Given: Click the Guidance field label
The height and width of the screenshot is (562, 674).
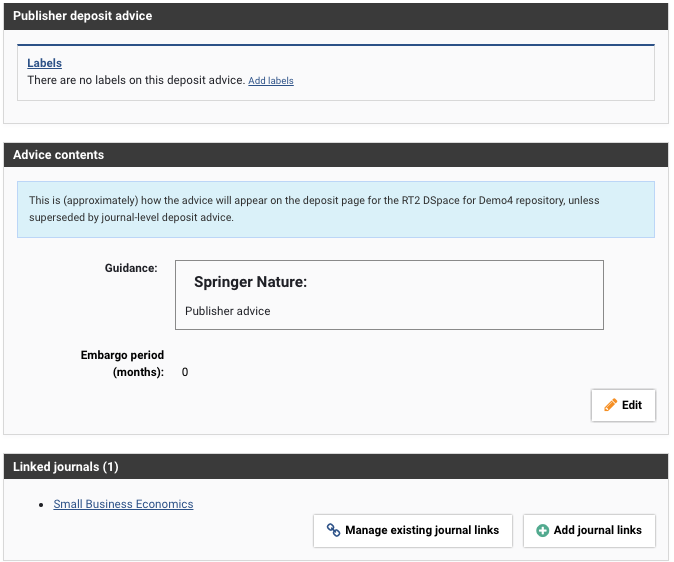Looking at the screenshot, I should (130, 268).
